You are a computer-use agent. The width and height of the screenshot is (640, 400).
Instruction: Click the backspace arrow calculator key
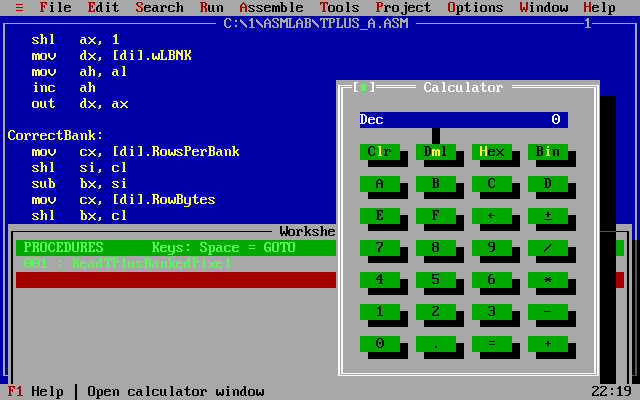491,216
